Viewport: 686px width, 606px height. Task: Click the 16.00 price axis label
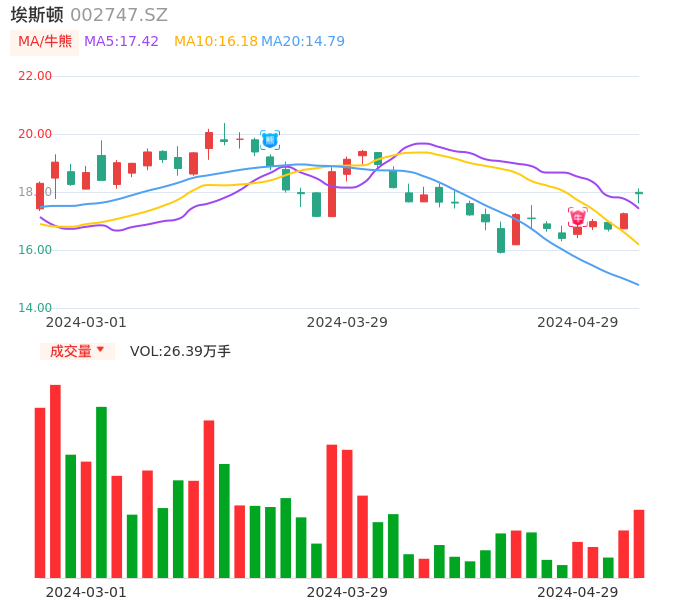[x=36, y=250]
